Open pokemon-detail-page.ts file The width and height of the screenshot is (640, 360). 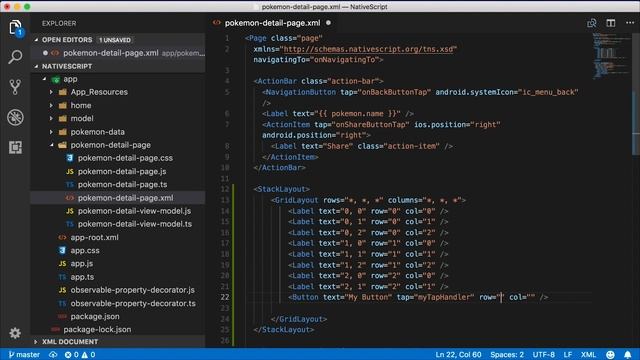tap(122, 184)
